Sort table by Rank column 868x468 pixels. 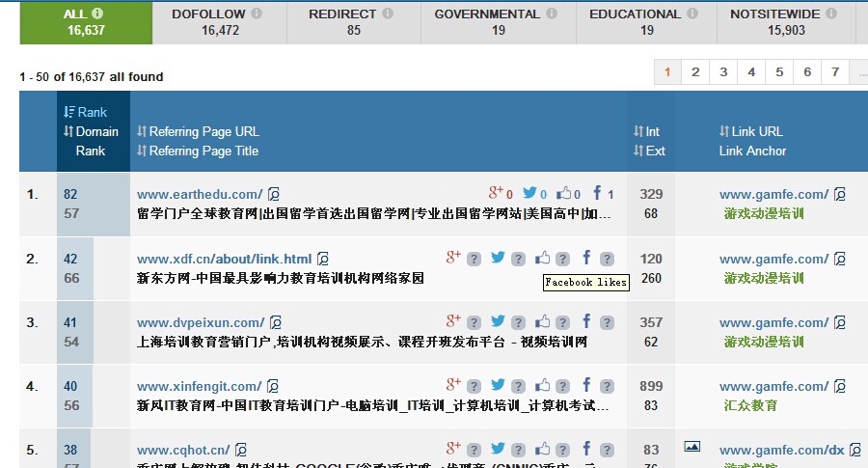pos(85,113)
